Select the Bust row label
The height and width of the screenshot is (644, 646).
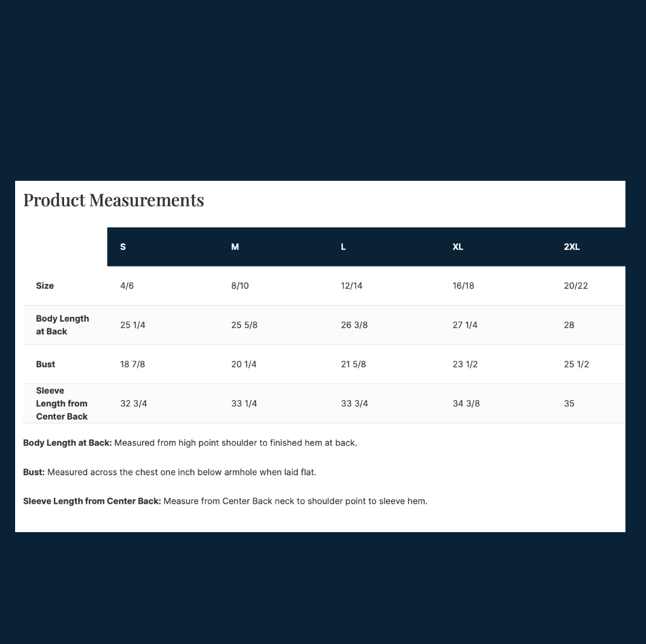click(x=45, y=364)
